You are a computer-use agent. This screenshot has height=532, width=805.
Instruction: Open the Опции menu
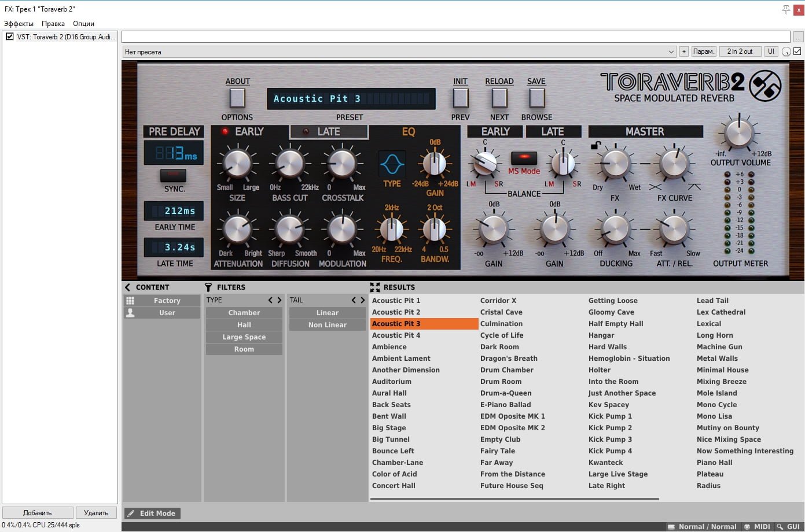(83, 24)
